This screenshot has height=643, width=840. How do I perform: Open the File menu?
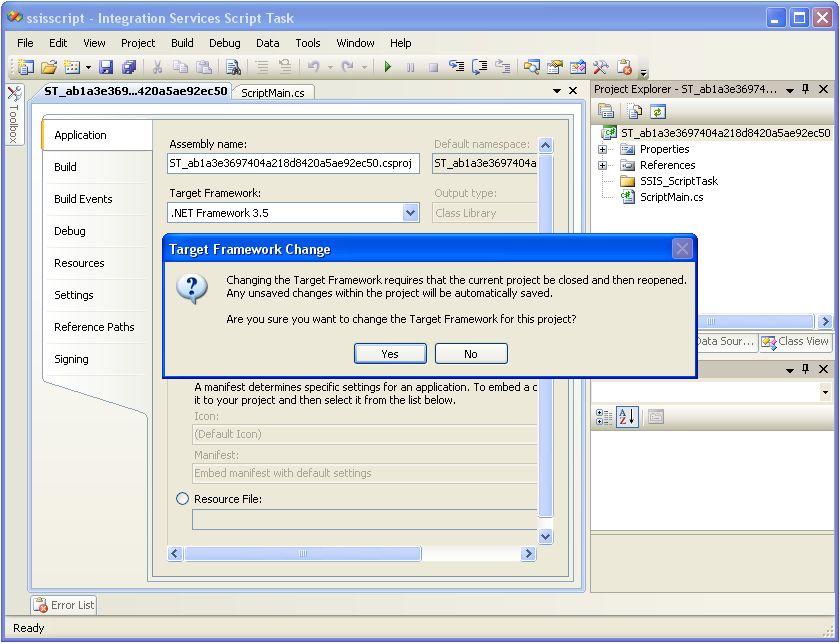[25, 43]
